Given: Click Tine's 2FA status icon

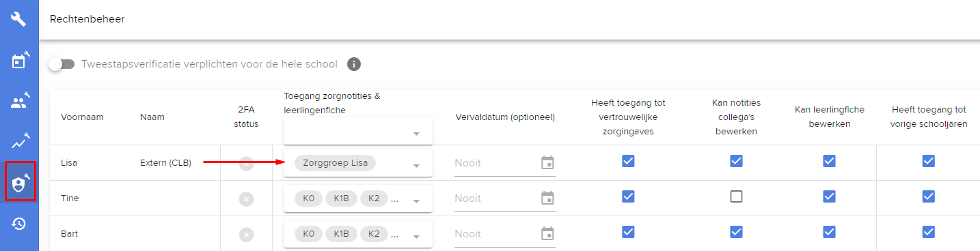Looking at the screenshot, I should pos(246,198).
